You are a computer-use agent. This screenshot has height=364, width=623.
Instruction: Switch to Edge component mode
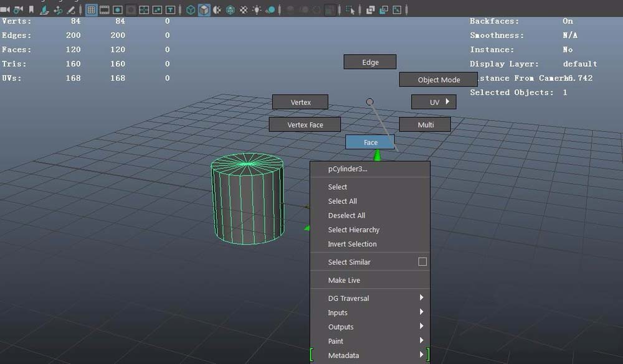(x=370, y=62)
